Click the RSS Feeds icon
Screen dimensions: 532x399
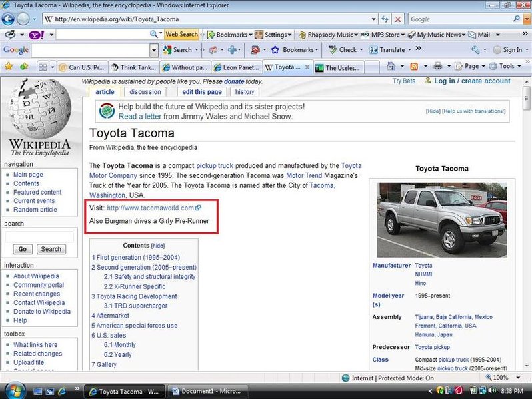pos(414,66)
